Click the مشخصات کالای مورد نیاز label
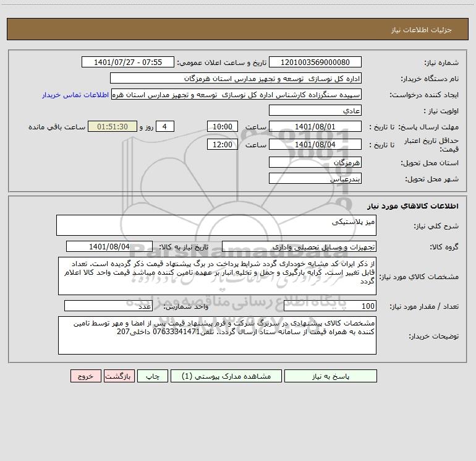The width and height of the screenshot is (476, 461). click(x=419, y=277)
